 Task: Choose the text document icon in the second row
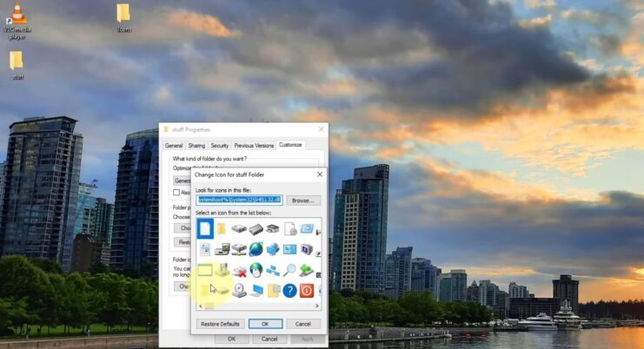click(205, 249)
